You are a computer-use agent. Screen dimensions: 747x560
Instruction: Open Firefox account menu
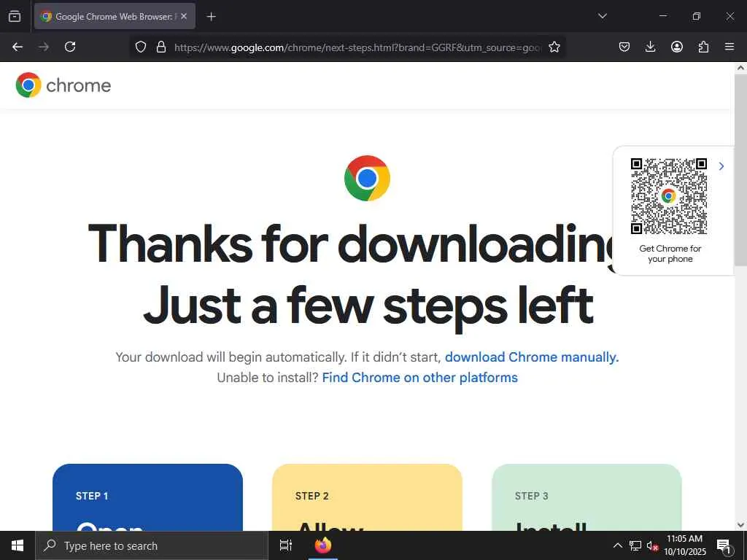676,47
